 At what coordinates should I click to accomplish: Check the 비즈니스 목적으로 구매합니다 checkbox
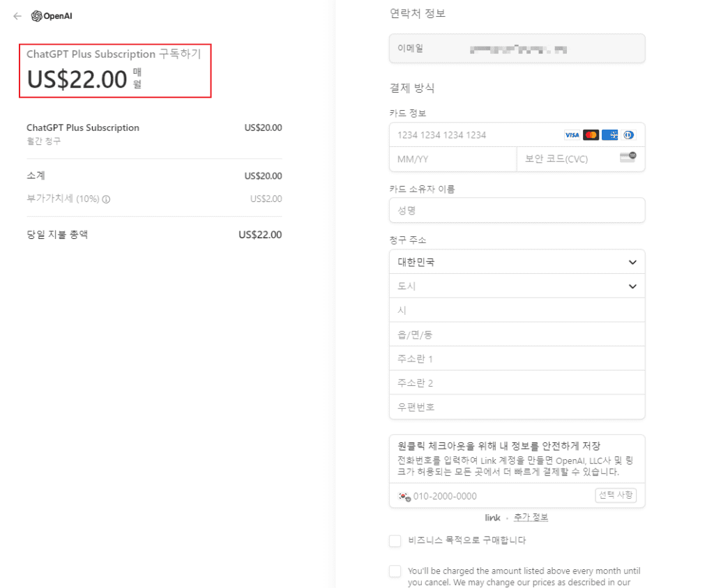click(x=395, y=541)
